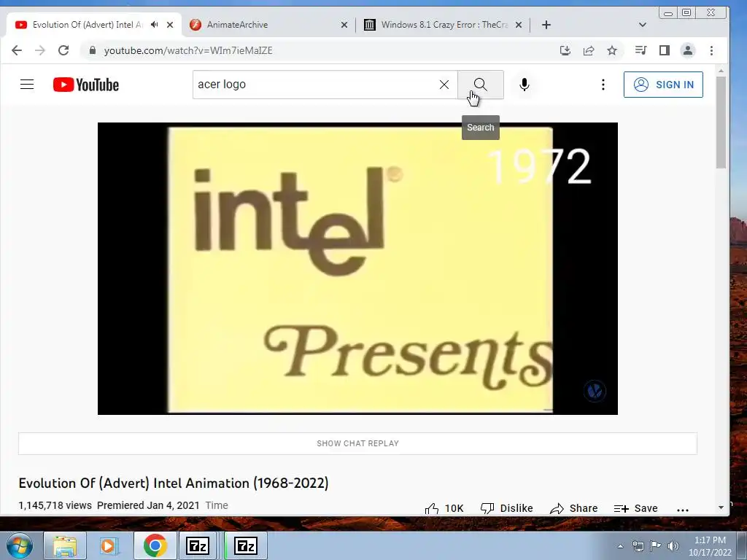
Task: Open more actions ellipsis under video
Action: (x=683, y=509)
